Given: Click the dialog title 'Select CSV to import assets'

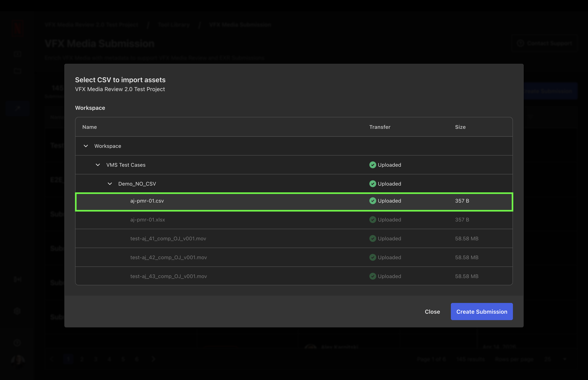Looking at the screenshot, I should tap(120, 80).
